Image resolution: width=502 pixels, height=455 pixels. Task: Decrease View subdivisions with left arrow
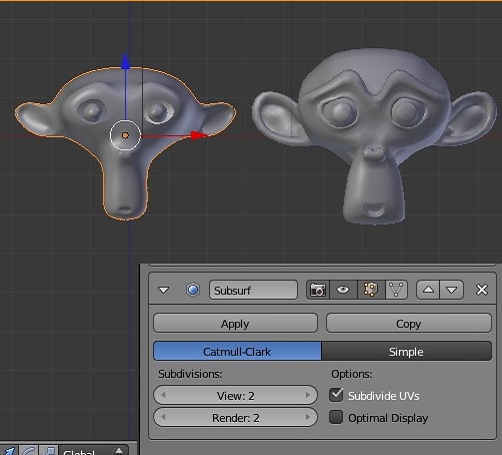pos(163,395)
